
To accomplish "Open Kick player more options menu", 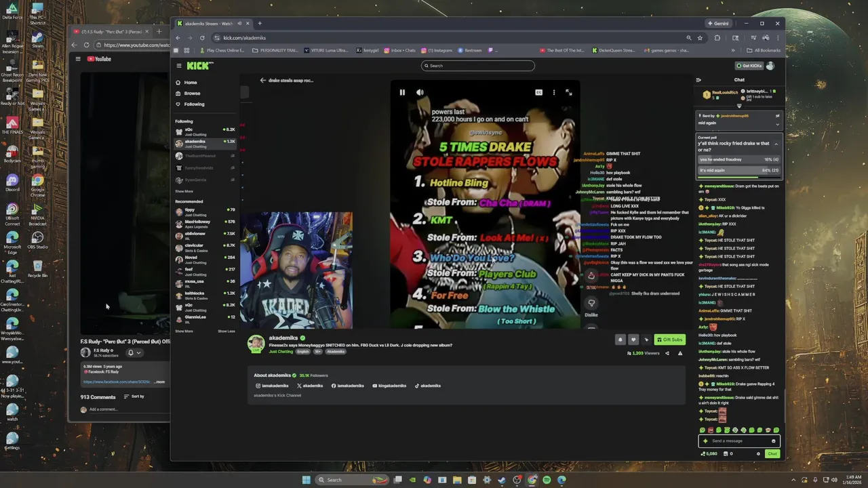I will [553, 92].
